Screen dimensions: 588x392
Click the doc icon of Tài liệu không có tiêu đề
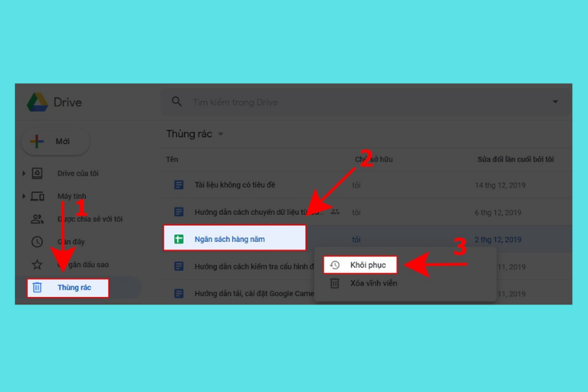point(179,185)
